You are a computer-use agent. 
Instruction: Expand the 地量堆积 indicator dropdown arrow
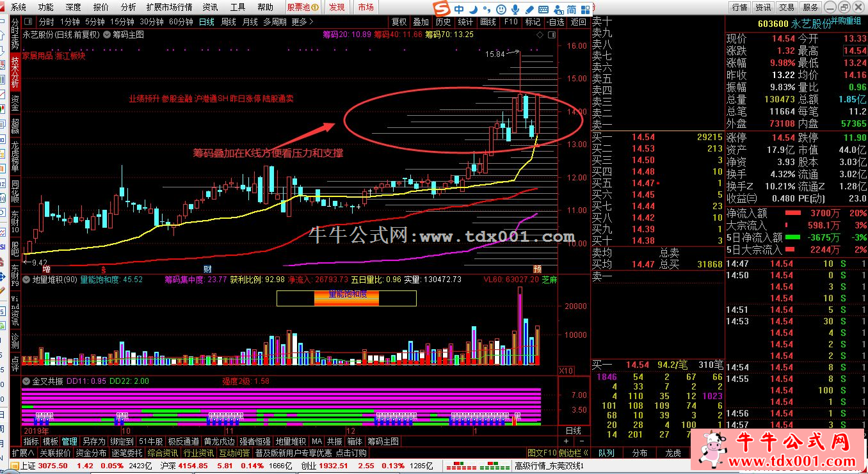(x=27, y=280)
